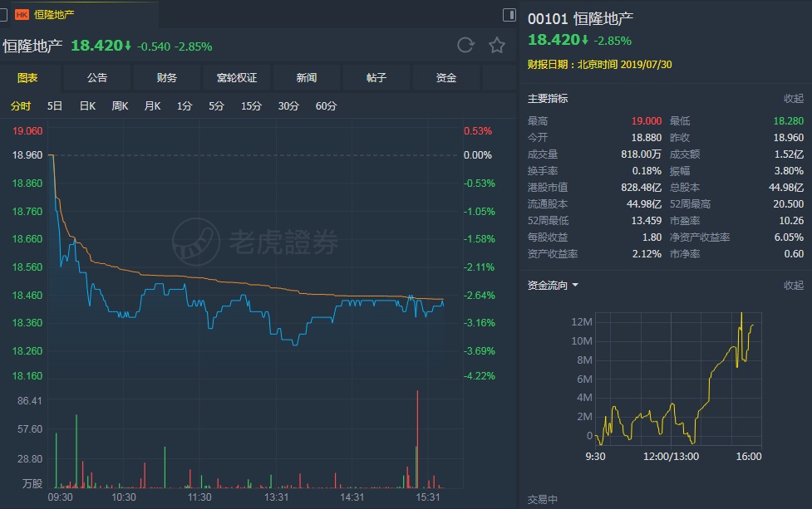The height and width of the screenshot is (509, 812).
Task: Switch chart to 日K view
Action: pyautogui.click(x=87, y=106)
